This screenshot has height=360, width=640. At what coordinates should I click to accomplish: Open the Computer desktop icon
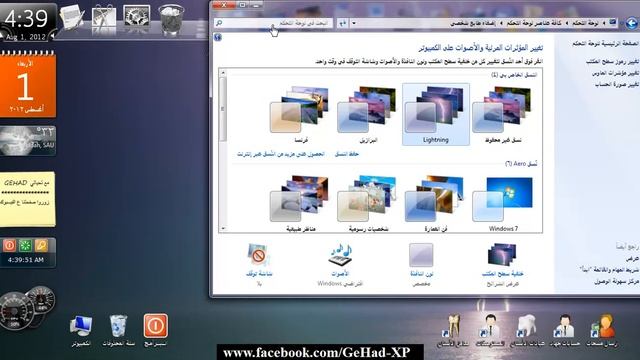point(81,330)
